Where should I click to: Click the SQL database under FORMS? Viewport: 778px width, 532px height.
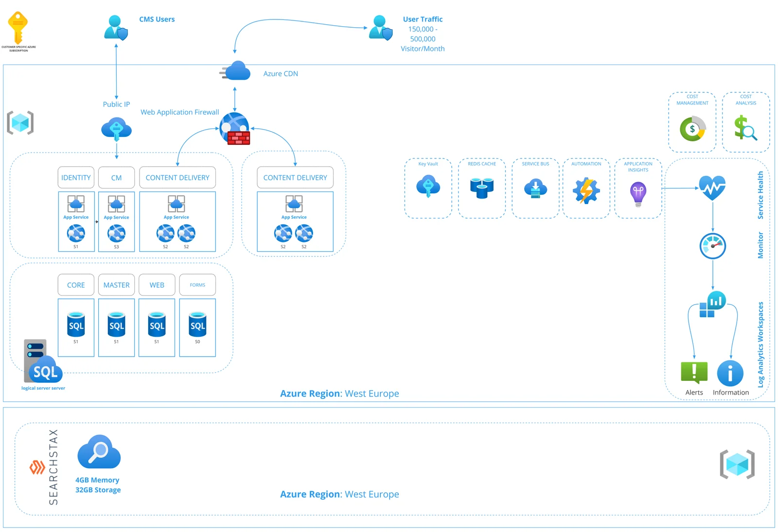[197, 325]
